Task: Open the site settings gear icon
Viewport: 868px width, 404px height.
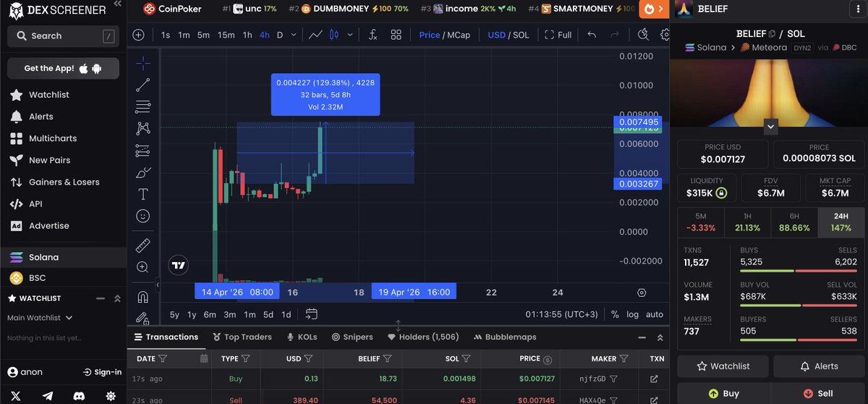Action: coord(111,395)
